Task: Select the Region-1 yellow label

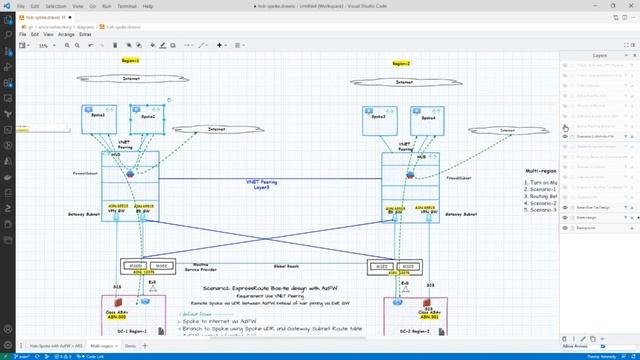Action: click(x=130, y=60)
